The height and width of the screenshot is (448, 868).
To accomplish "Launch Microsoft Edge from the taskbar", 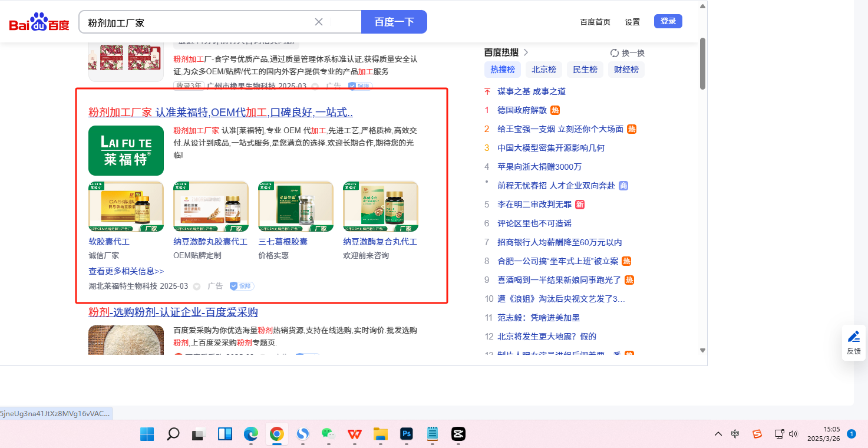I will [x=250, y=434].
